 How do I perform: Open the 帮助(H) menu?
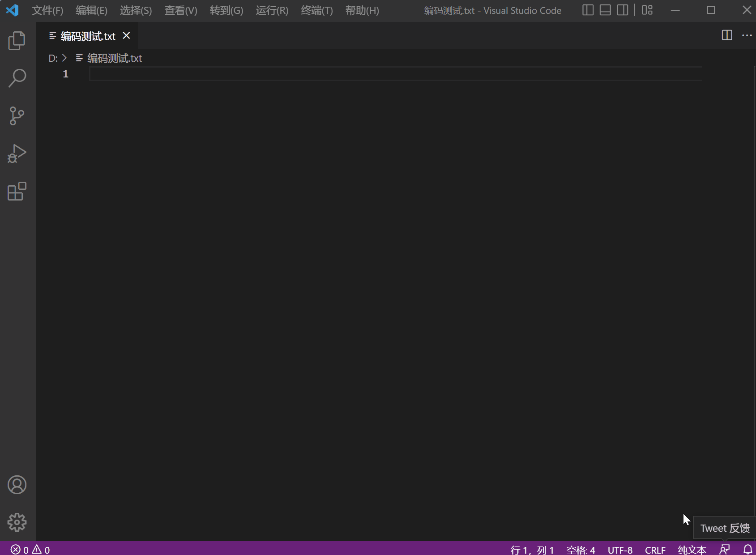[x=362, y=10]
